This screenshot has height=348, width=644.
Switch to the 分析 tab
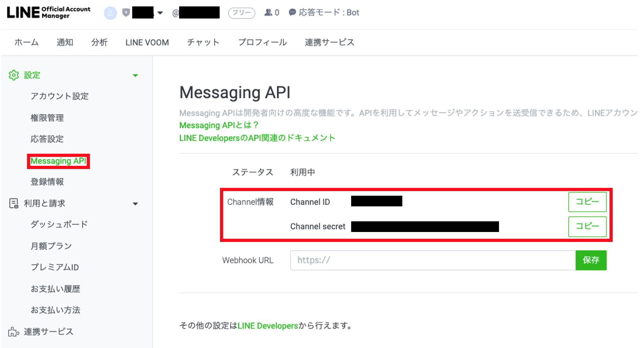(x=99, y=42)
